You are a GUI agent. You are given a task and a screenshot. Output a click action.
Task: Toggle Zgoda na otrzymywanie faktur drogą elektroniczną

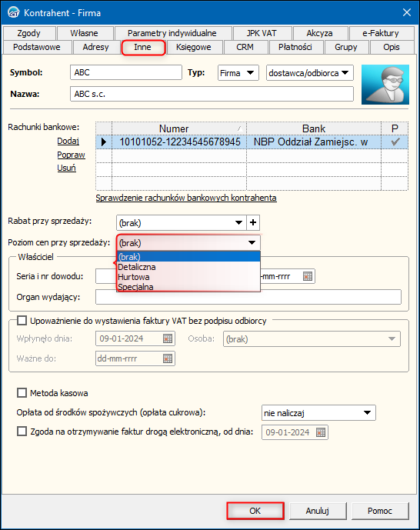22,432
